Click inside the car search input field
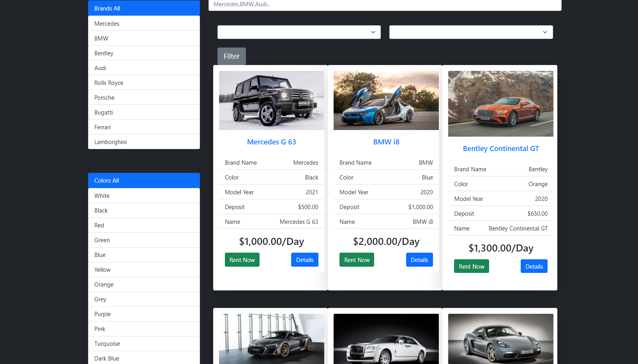 tap(385, 5)
